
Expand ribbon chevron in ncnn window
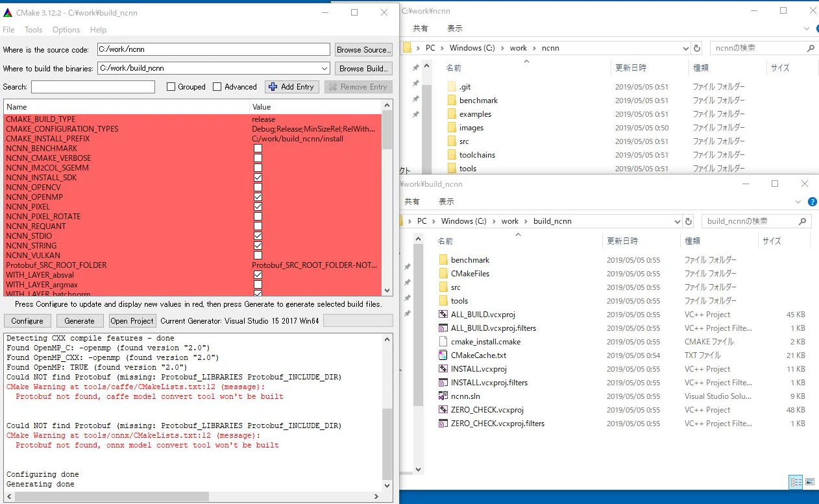click(807, 29)
